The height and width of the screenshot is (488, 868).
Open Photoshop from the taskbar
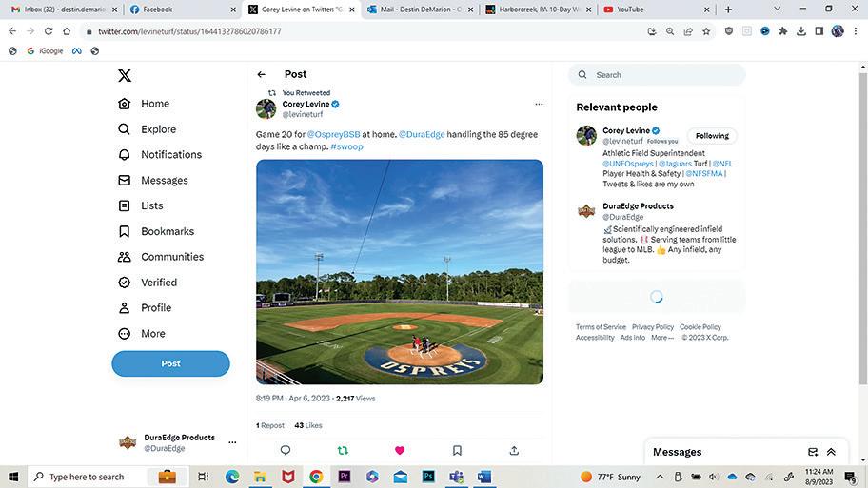click(x=428, y=477)
